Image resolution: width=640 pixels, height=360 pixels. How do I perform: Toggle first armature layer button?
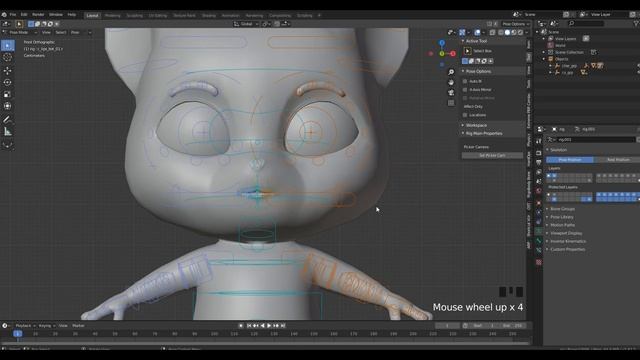click(x=549, y=176)
